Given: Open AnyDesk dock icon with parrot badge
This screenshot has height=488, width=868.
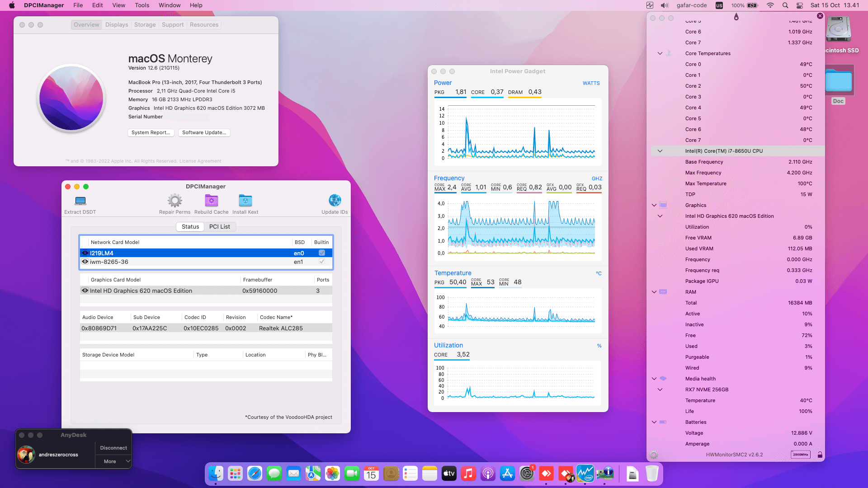Looking at the screenshot, I should (566, 474).
